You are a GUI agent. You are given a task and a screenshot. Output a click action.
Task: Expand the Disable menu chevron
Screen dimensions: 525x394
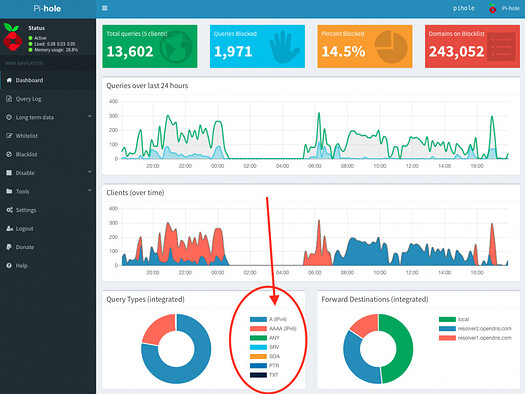coord(89,172)
